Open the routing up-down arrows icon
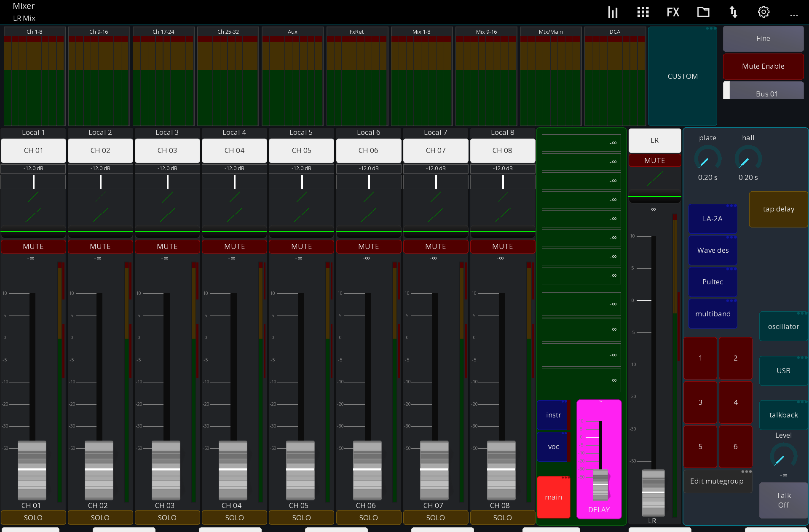 pyautogui.click(x=734, y=12)
